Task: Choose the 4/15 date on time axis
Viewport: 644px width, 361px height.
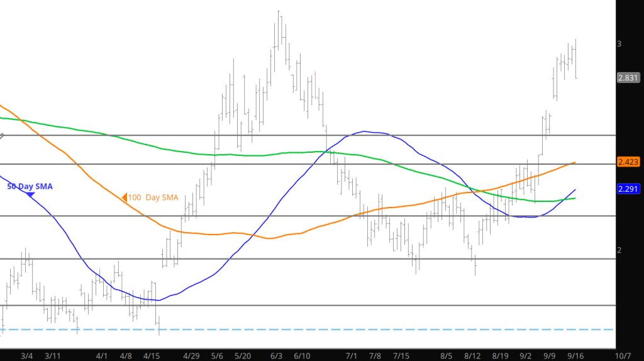Action: (152, 356)
